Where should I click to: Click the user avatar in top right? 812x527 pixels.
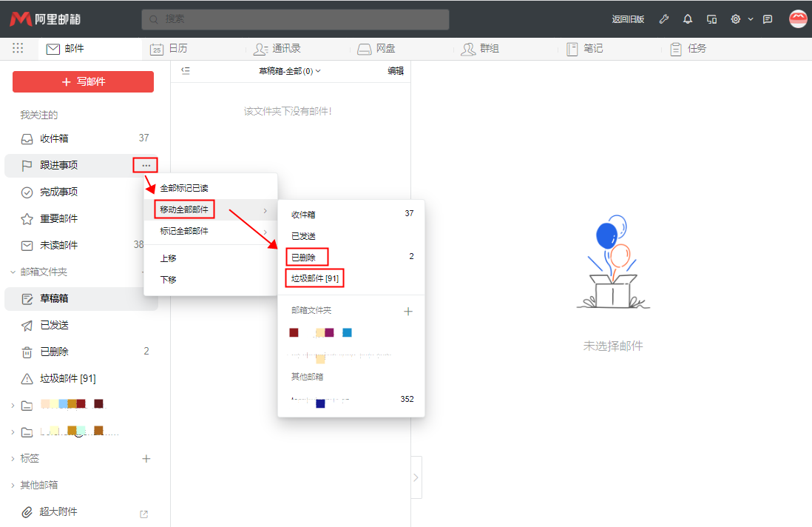[798, 19]
